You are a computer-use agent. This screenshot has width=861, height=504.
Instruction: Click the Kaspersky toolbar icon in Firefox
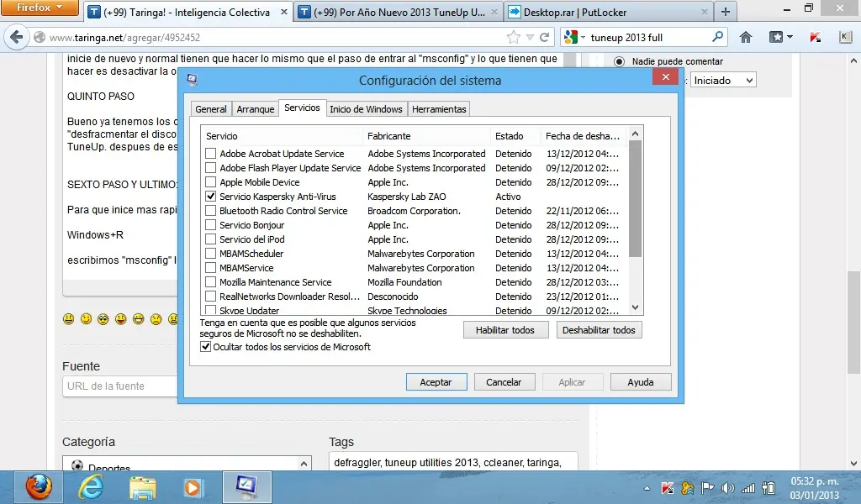(815, 37)
